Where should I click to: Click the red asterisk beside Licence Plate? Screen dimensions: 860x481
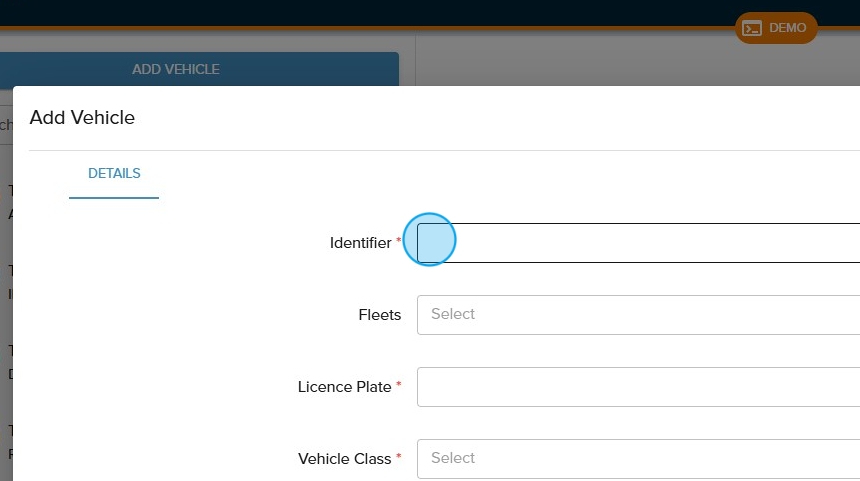click(x=399, y=386)
